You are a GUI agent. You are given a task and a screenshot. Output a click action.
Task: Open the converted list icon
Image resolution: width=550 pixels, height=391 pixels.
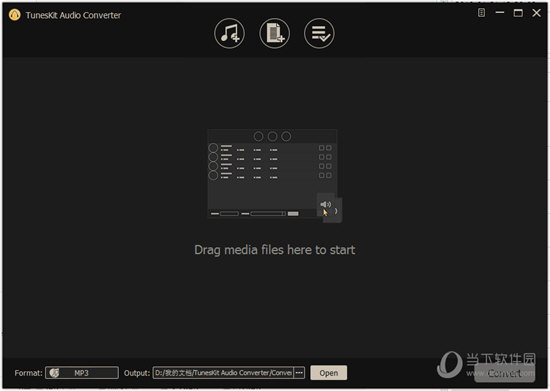319,33
